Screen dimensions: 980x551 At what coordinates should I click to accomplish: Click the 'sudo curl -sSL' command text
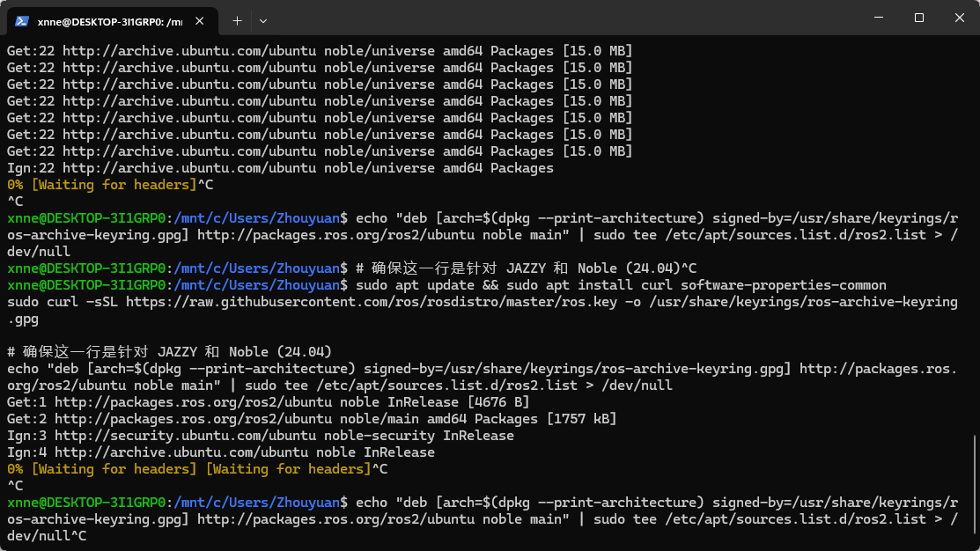point(57,302)
